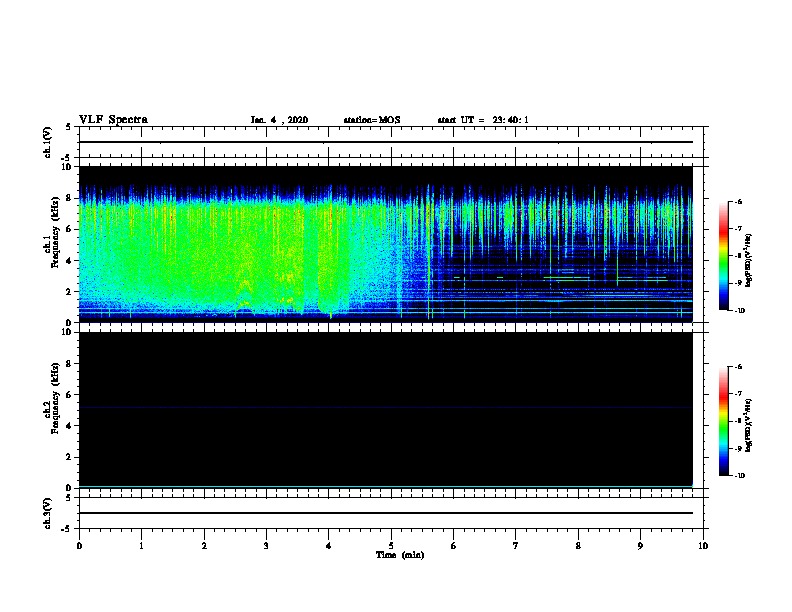Screen dimensions: 792x612
Task: Click the 6 kHz tick label on ch.2 axis
Action: point(69,394)
